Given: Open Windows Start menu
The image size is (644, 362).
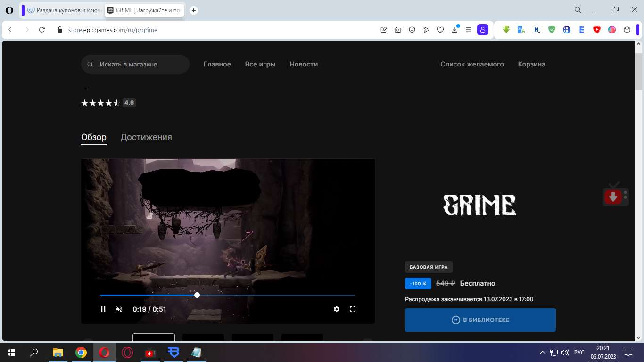Looking at the screenshot, I should pyautogui.click(x=11, y=353).
